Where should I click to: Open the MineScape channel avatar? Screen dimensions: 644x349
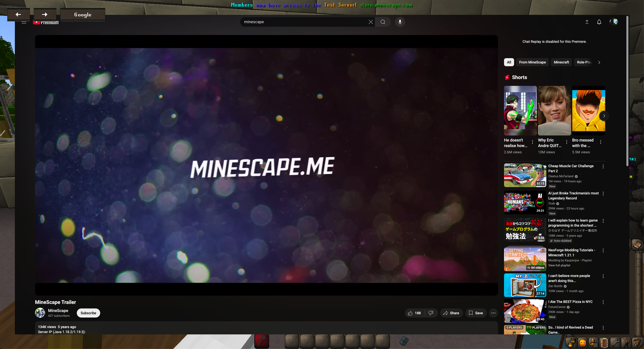40,313
